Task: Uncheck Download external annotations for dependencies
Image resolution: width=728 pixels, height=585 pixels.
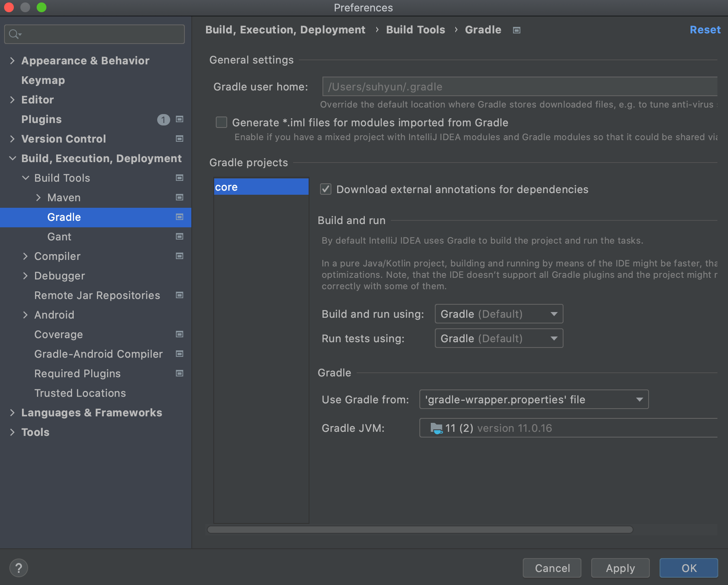Action: click(x=326, y=189)
